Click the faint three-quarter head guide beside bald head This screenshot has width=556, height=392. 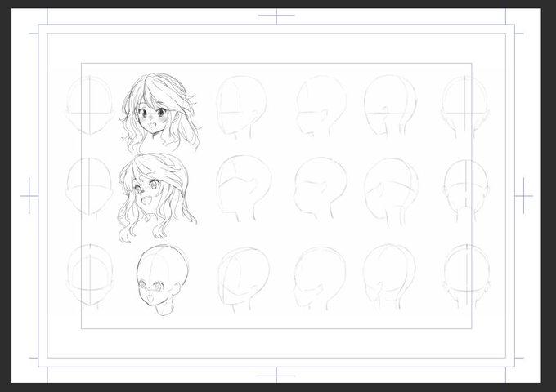pos(244,279)
